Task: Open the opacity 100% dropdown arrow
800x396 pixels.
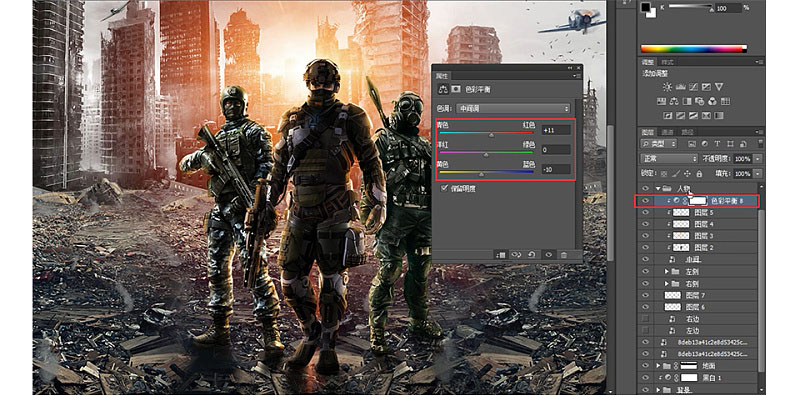Action: tap(758, 159)
